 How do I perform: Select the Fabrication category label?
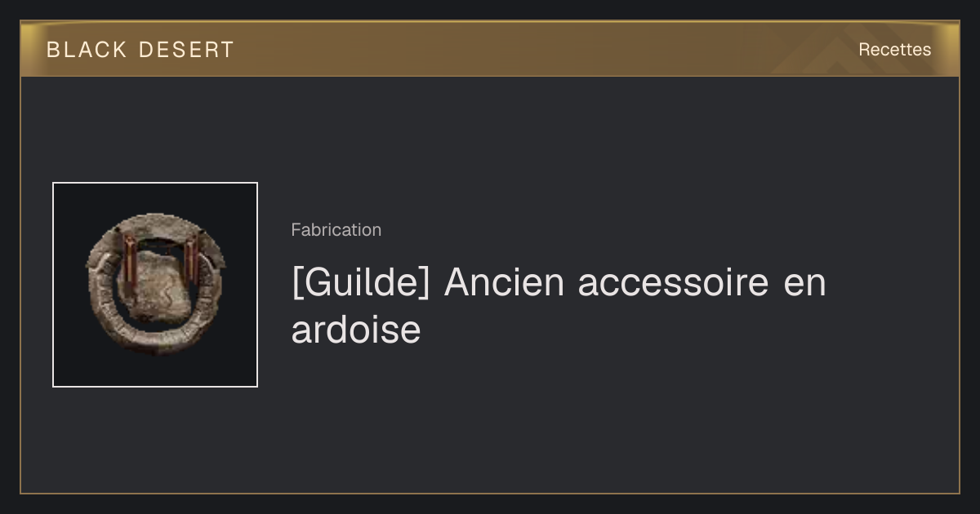[x=336, y=230]
